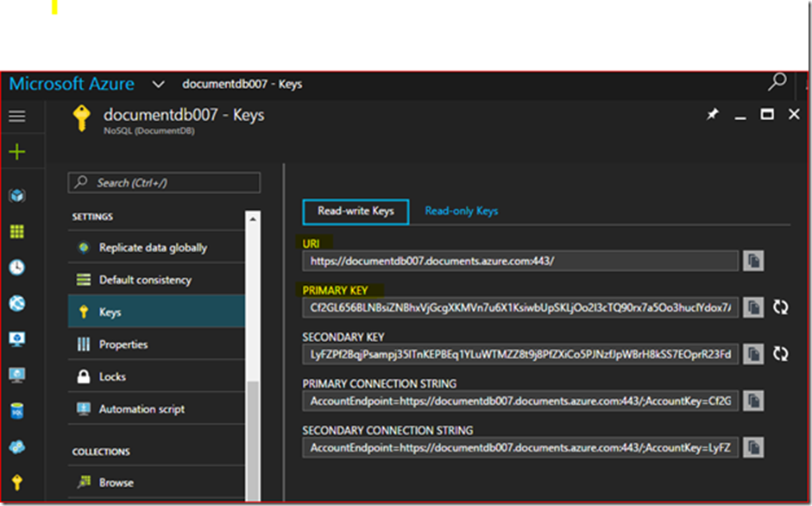
Task: Click the Search (Ctrl+/) input box
Action: (x=164, y=183)
